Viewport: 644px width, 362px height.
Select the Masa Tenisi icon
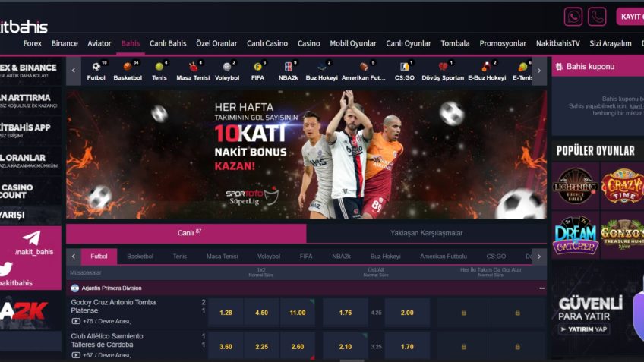pyautogui.click(x=193, y=71)
